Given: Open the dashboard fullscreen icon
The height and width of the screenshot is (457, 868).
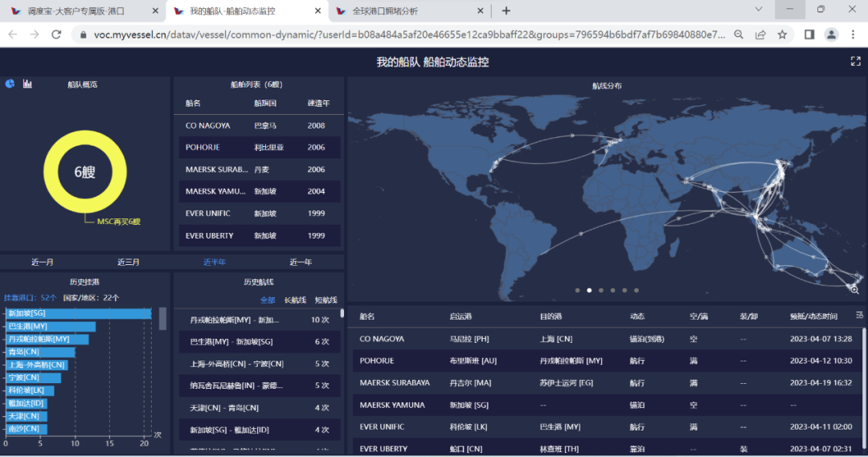Looking at the screenshot, I should click(x=855, y=61).
